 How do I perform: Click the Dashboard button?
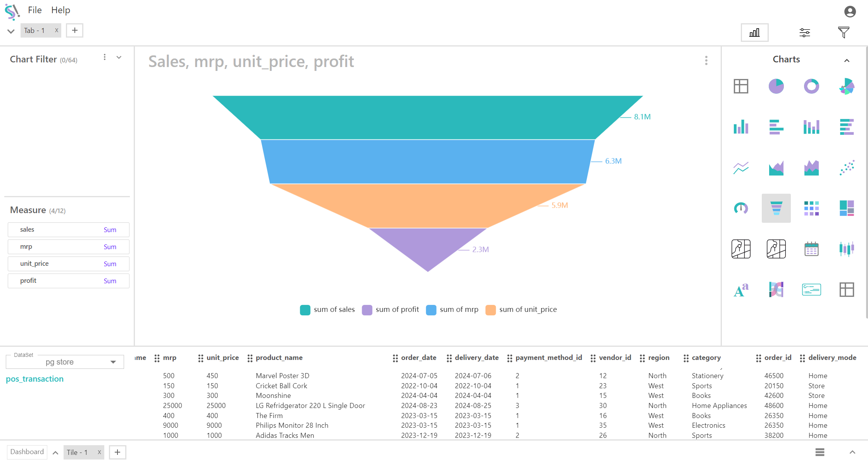pos(27,452)
